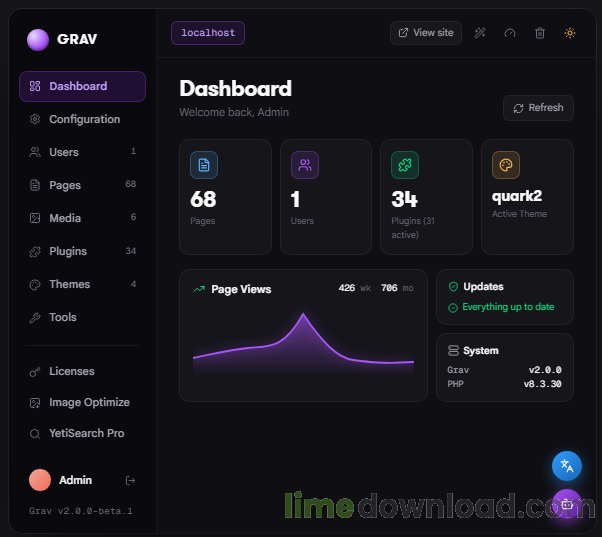
Task: Click the magic wand icon in top bar
Action: tap(480, 33)
